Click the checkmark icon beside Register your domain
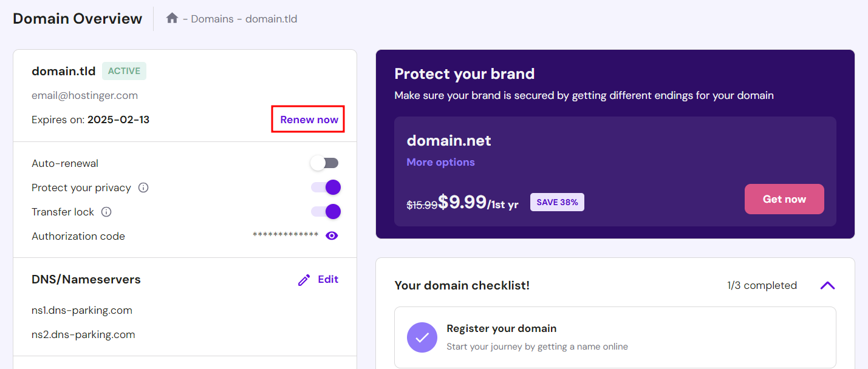The height and width of the screenshot is (369, 868). (422, 337)
